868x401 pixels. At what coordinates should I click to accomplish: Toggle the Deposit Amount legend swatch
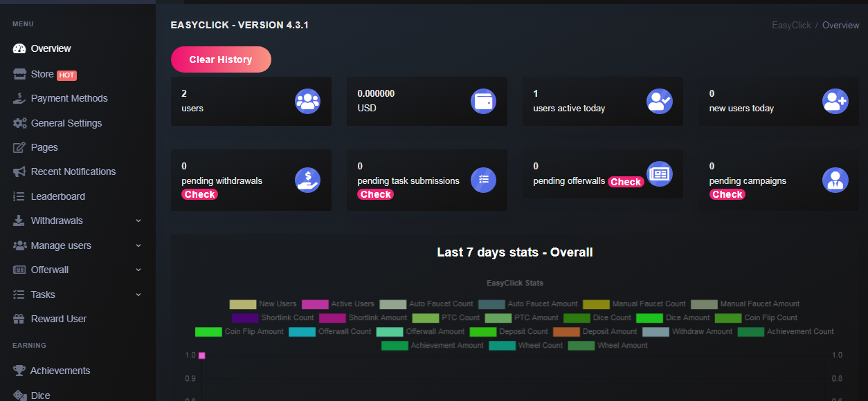[566, 332]
